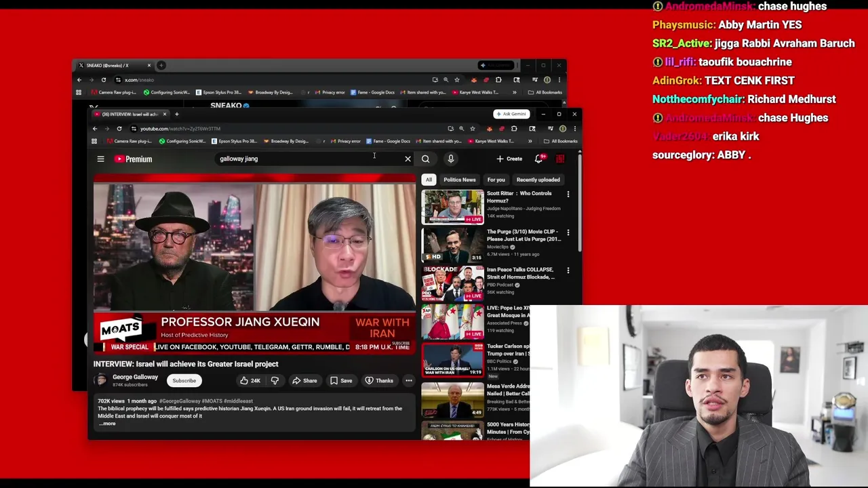The height and width of the screenshot is (488, 868).
Task: Expand hidden bookmarks chevron in X window
Action: [514, 92]
